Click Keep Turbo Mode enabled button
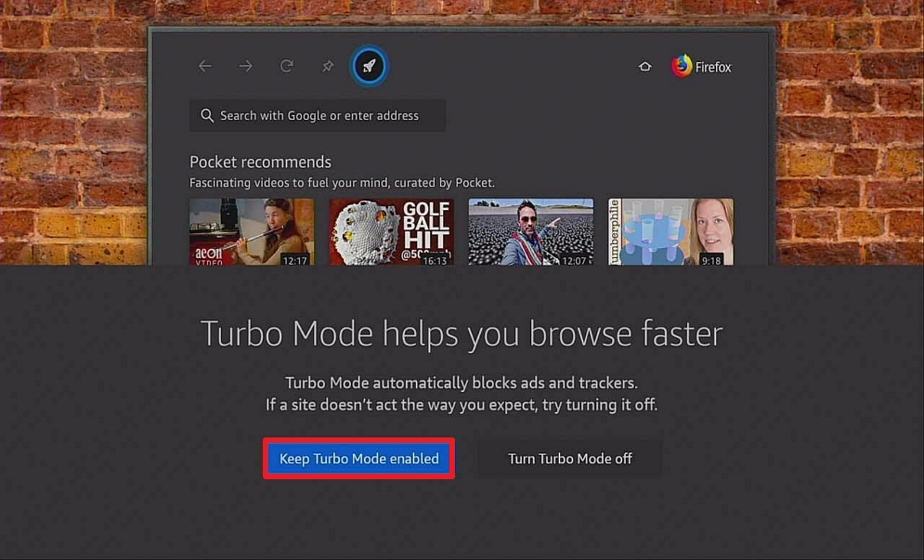This screenshot has width=924, height=560. (358, 459)
